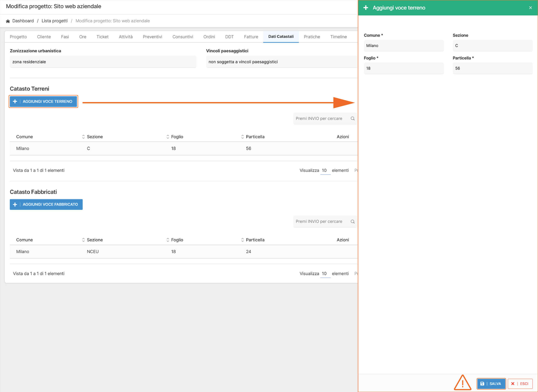538x392 pixels.
Task: Click Catasto Fabbricati search magnifier icon
Action: (352, 221)
